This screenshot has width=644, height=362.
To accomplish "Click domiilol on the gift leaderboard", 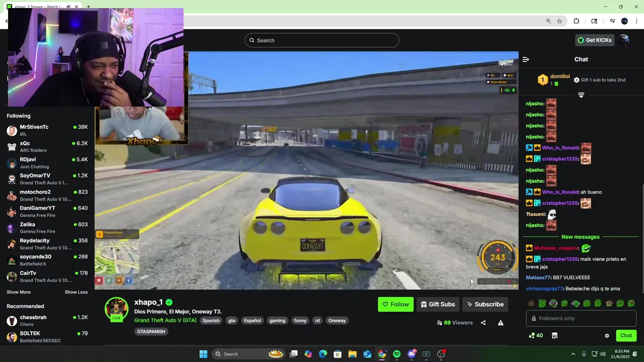I will tap(560, 76).
